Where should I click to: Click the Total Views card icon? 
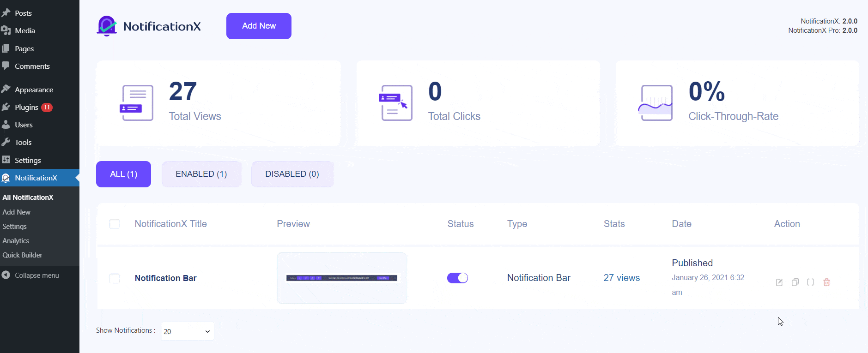tap(137, 103)
